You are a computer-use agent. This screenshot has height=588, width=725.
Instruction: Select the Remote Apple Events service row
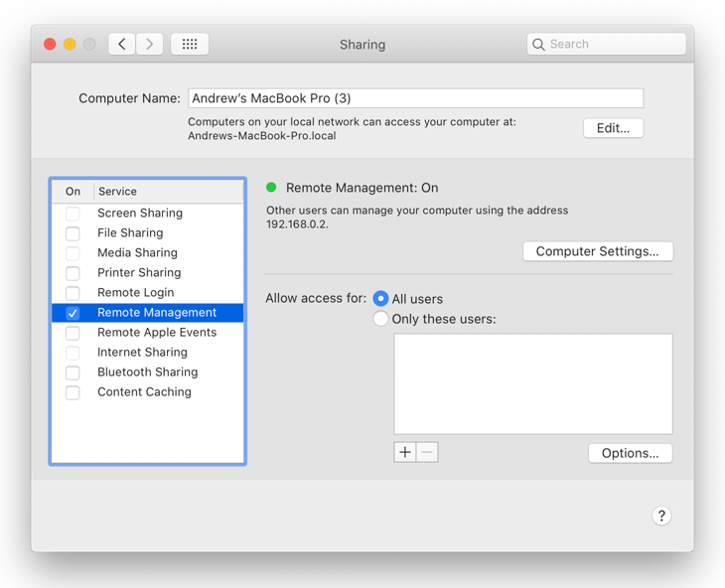tap(148, 333)
